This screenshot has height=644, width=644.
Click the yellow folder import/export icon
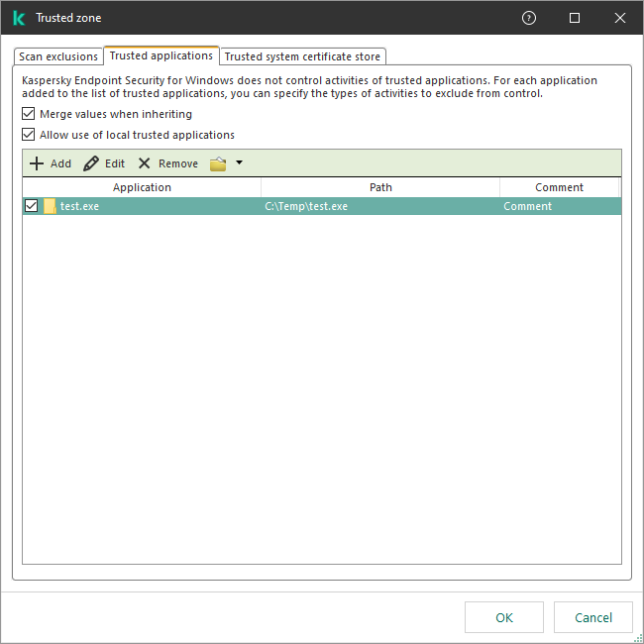point(218,163)
